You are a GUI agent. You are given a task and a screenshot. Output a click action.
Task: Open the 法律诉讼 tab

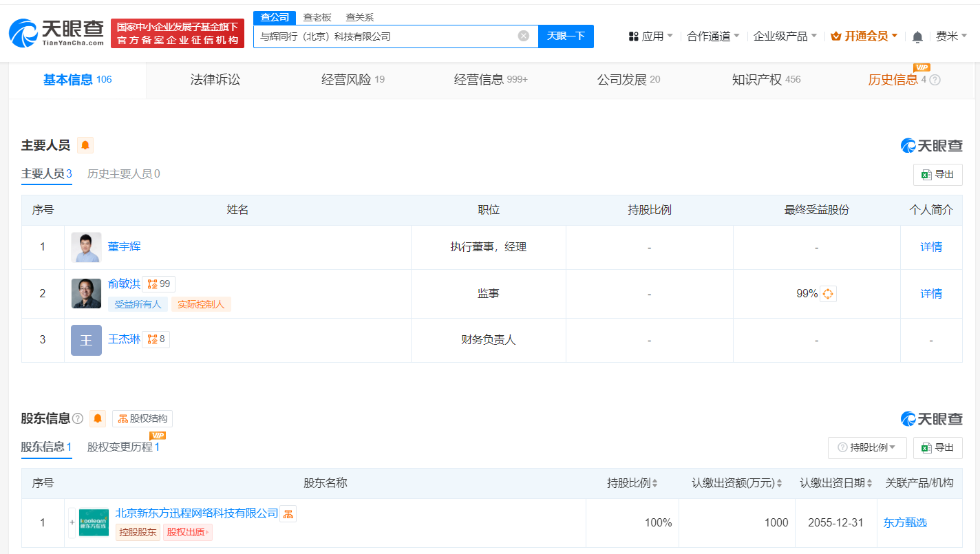click(215, 79)
